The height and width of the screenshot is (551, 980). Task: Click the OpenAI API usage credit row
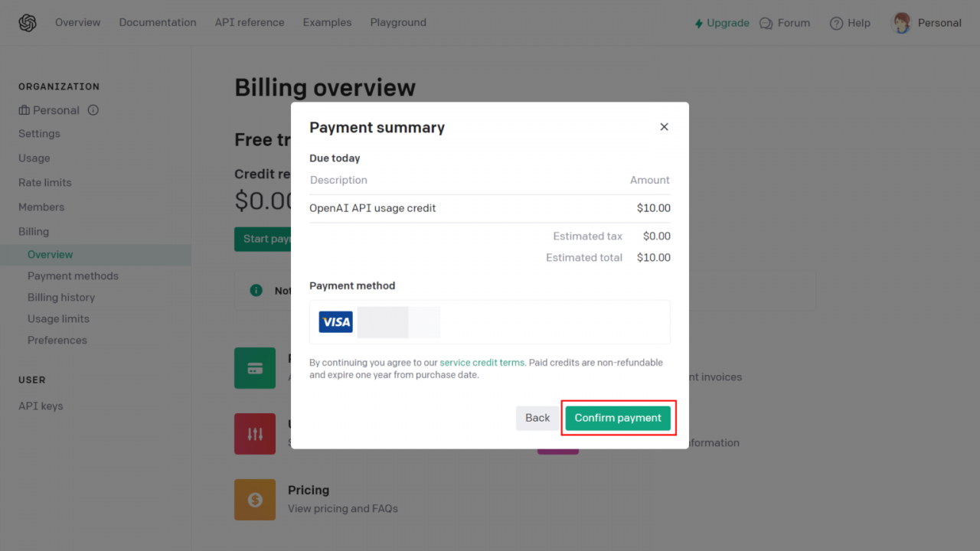coord(490,208)
